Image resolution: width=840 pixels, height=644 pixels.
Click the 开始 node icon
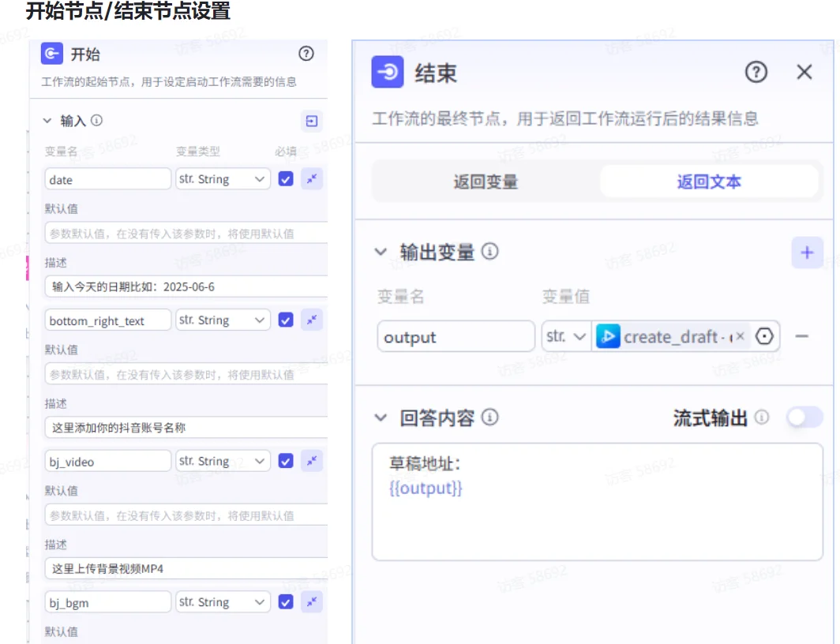coord(52,54)
